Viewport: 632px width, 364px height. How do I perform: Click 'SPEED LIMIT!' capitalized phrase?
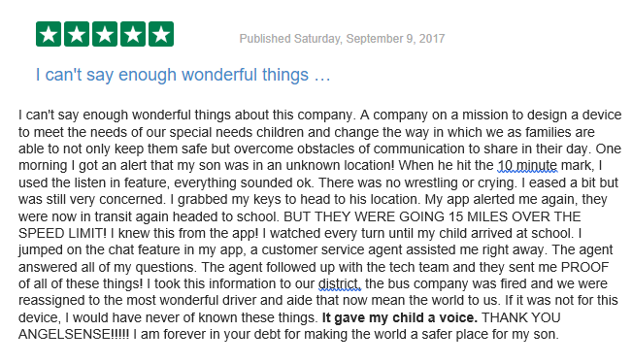63,233
